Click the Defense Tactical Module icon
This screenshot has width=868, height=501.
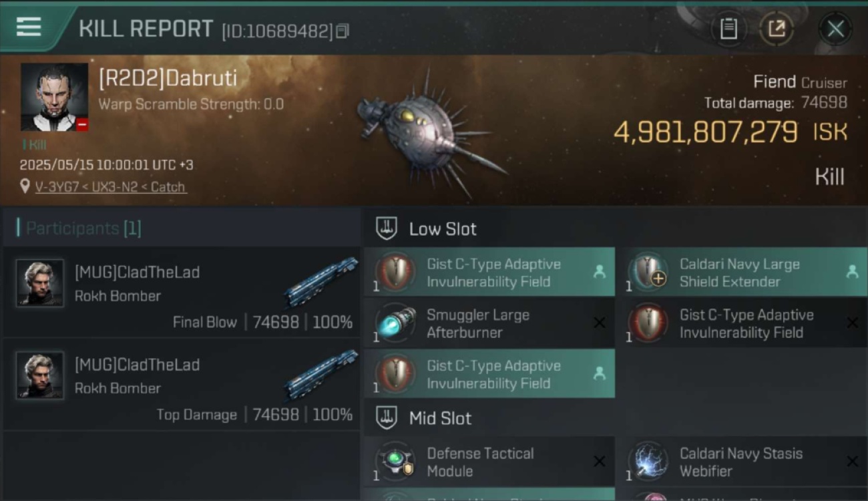click(395, 462)
